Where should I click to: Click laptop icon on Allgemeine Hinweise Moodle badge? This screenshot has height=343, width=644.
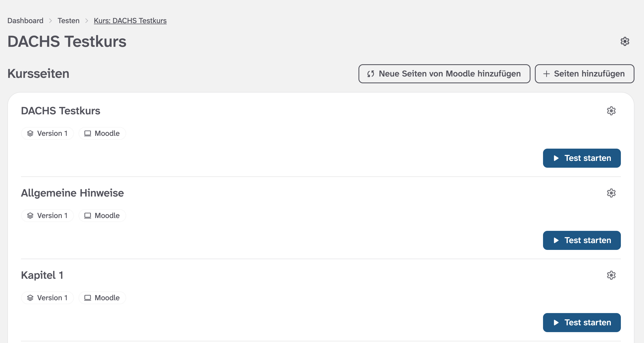[88, 216]
